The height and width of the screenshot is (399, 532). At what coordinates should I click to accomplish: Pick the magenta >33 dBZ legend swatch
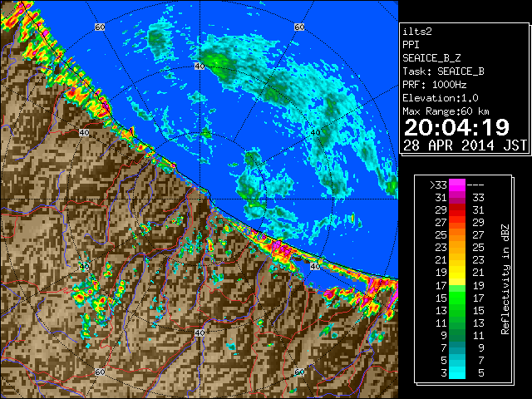(x=457, y=185)
